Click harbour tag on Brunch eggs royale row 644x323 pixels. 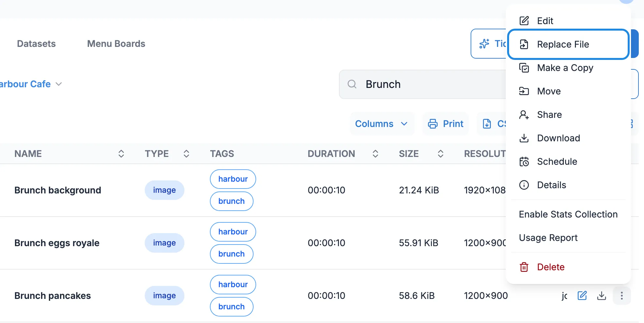pyautogui.click(x=233, y=232)
